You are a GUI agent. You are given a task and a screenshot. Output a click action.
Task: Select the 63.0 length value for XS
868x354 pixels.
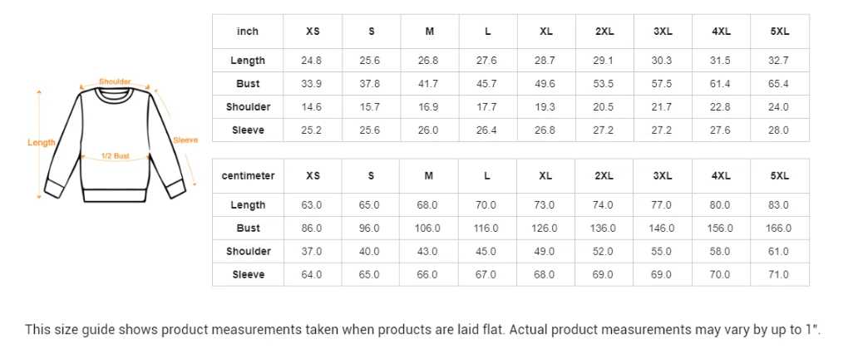pyautogui.click(x=313, y=204)
